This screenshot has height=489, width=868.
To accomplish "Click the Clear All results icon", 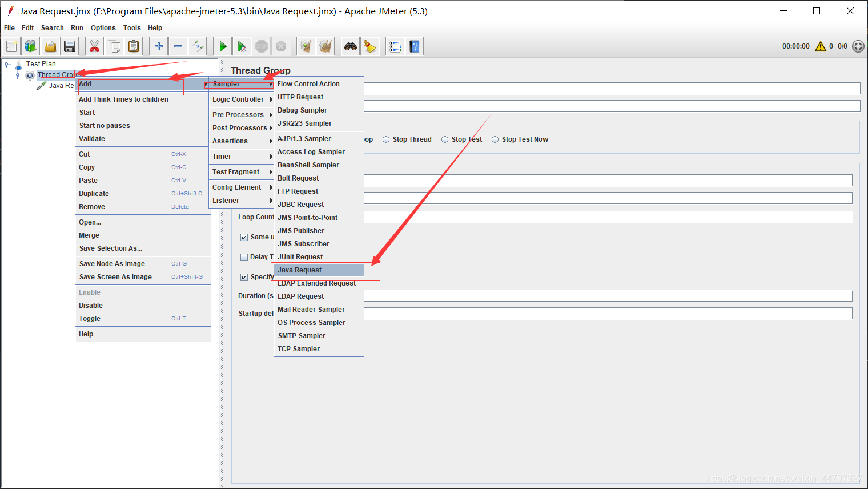I will tap(325, 46).
